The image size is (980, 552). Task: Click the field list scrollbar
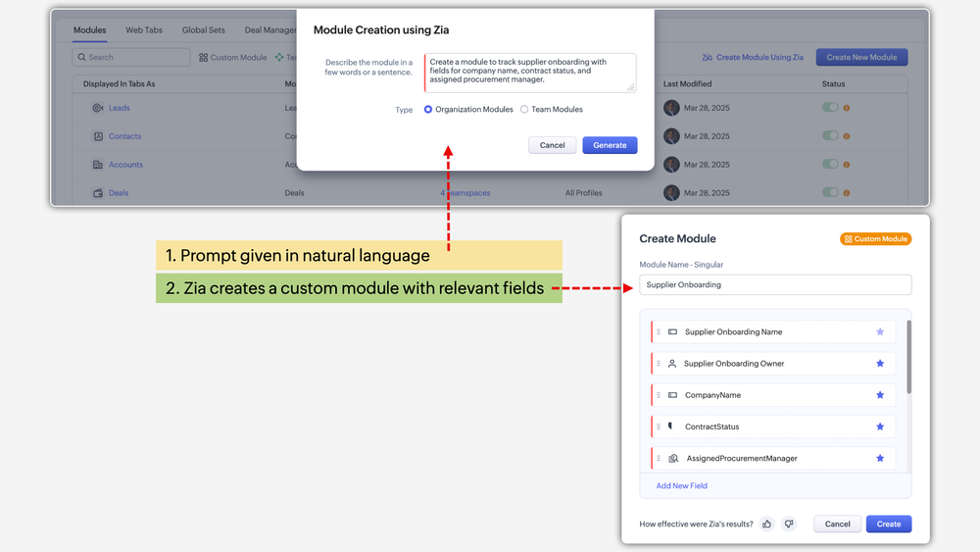(908, 358)
